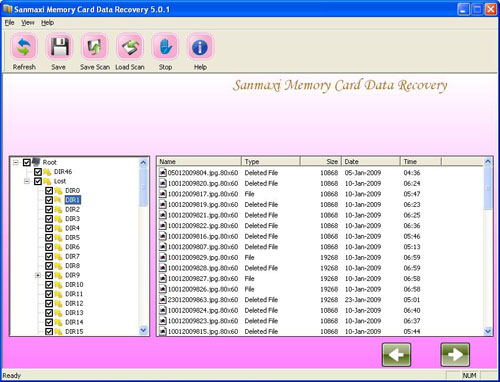This screenshot has height=382, width=500.
Task: Click folder tree scroll down arrow
Action: 143,330
